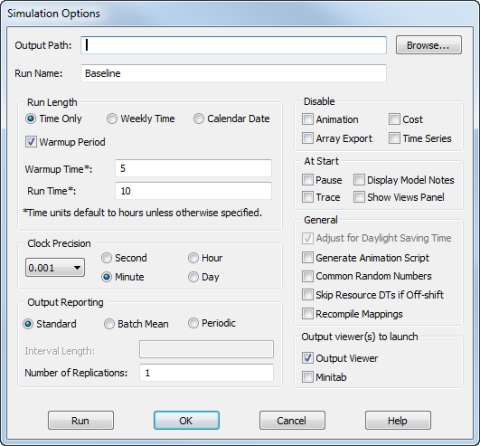Check the Pause at start option
The image size is (480, 446).
tap(308, 180)
